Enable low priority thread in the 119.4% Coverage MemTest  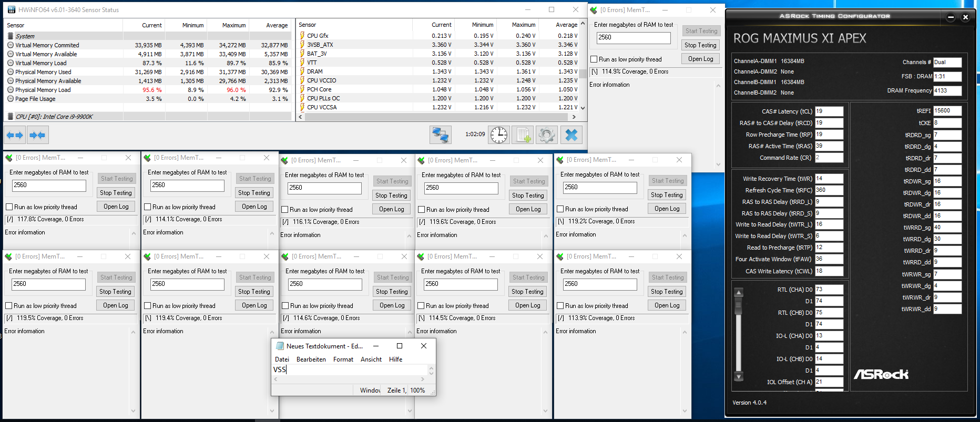[147, 306]
